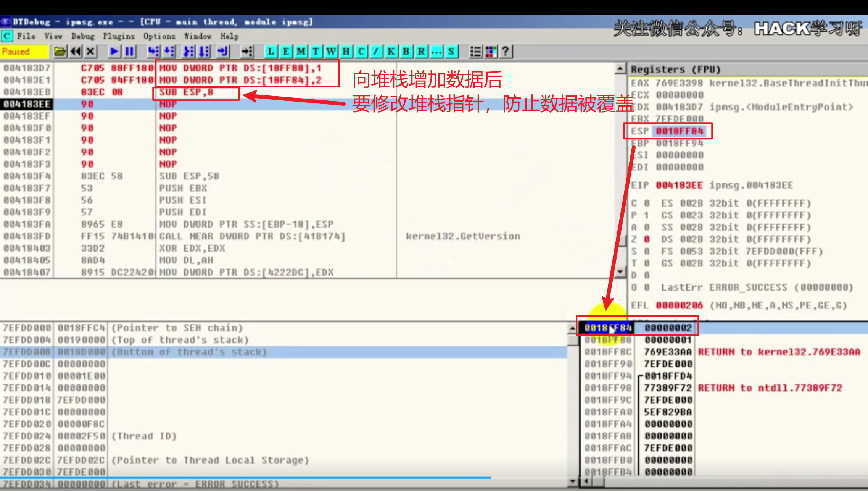Click the Step over toolbar icon
Viewport: 868px width, 491px height.
point(169,51)
